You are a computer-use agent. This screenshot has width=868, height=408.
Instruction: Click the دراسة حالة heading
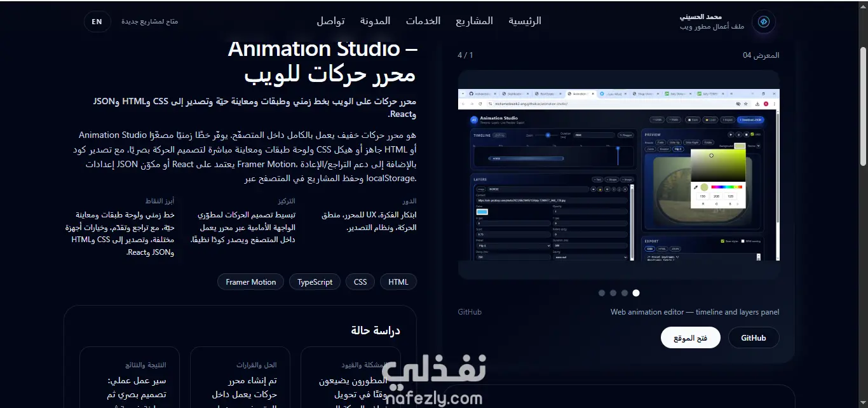pos(376,330)
